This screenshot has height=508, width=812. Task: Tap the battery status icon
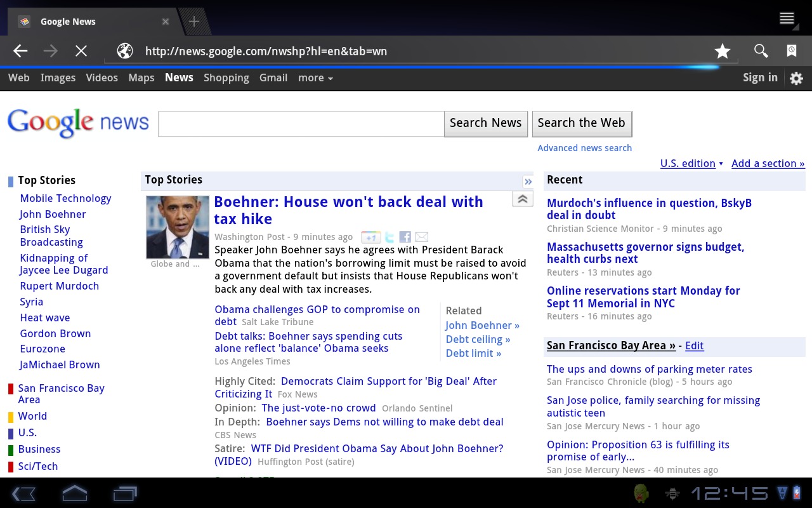click(x=797, y=493)
